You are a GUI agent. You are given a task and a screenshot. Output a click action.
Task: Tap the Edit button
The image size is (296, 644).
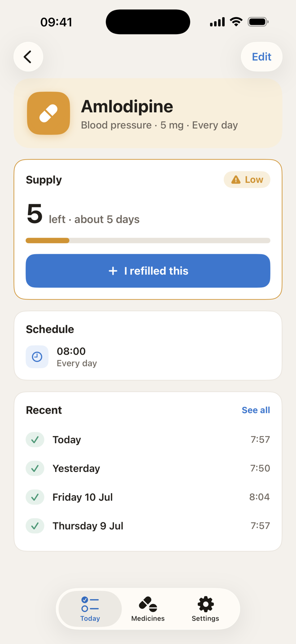coord(261,57)
